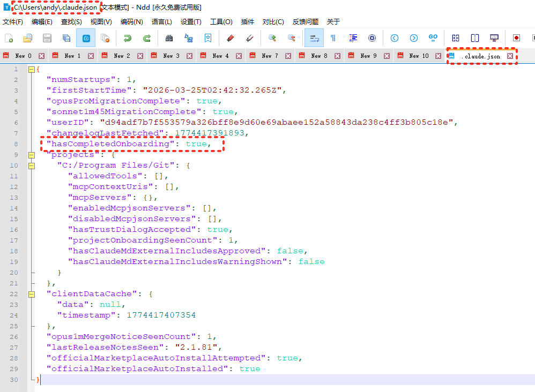535x392 pixels.
Task: Open the 编码(N) menu
Action: [x=131, y=22]
